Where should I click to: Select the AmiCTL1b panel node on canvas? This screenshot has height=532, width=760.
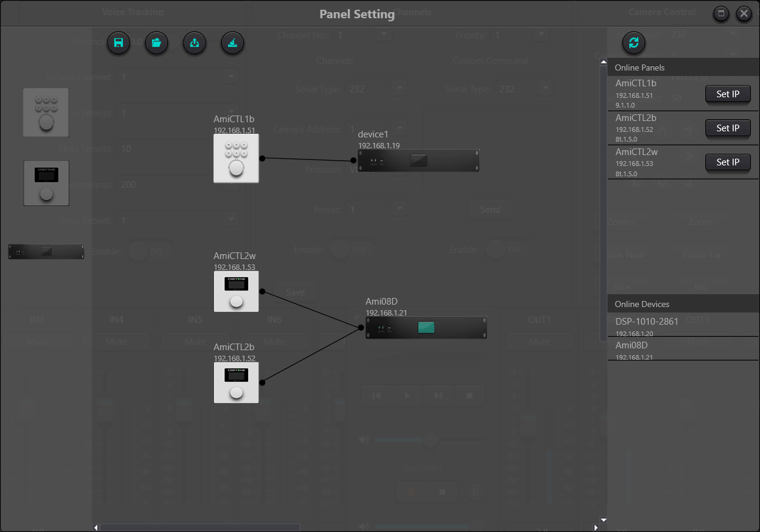(x=236, y=158)
